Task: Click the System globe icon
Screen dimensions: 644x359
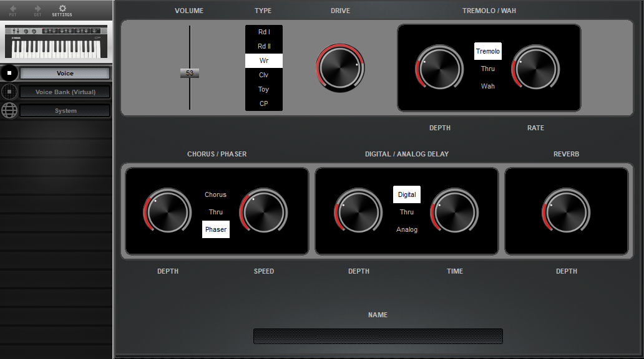Action: click(9, 110)
